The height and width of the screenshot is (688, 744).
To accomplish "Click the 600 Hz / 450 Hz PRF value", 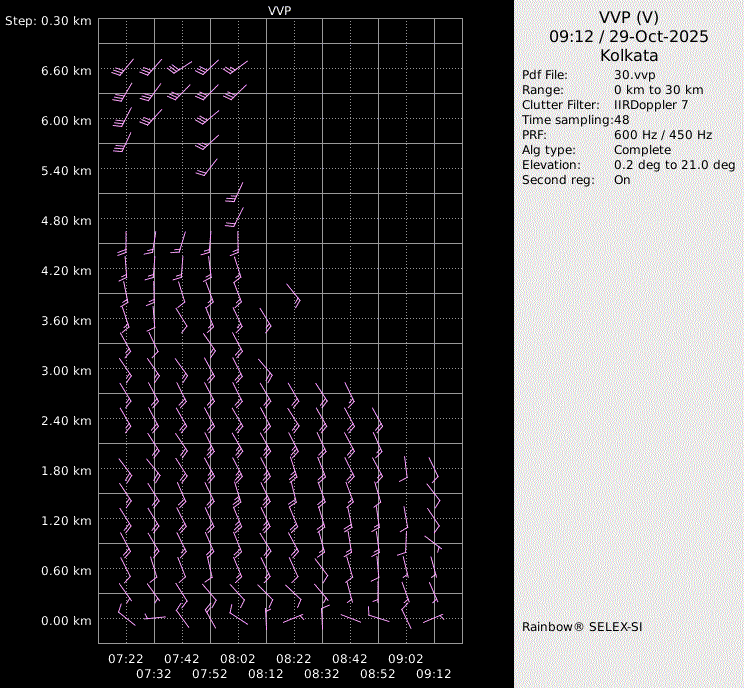I will (x=662, y=135).
